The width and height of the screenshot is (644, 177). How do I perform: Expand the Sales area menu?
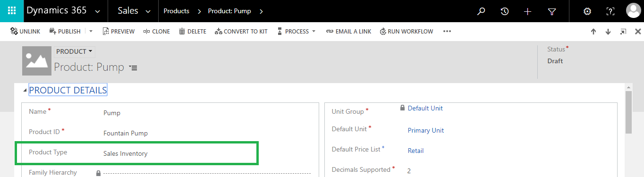[x=135, y=11]
